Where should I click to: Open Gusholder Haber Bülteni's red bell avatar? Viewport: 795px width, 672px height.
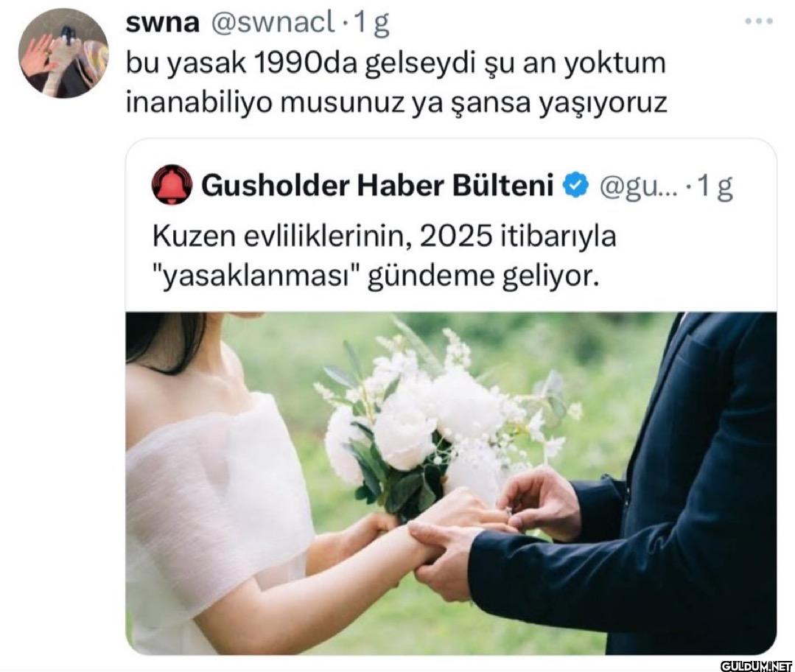[172, 185]
